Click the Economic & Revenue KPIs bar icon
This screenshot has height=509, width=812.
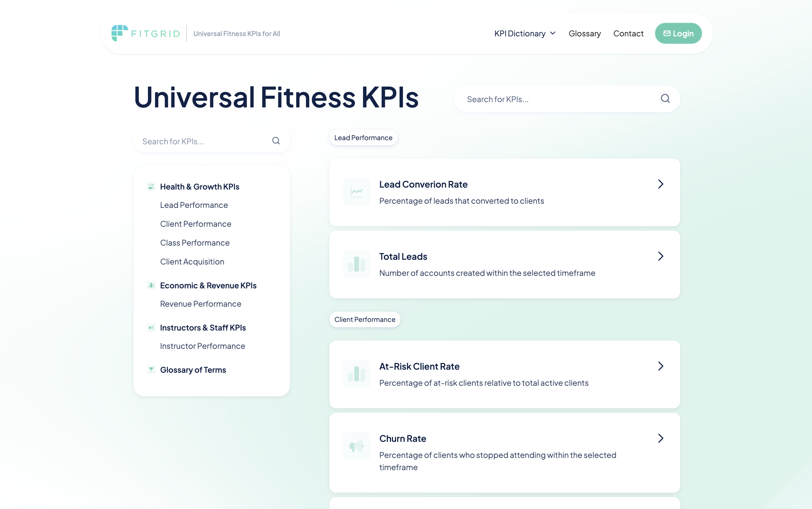tap(151, 286)
